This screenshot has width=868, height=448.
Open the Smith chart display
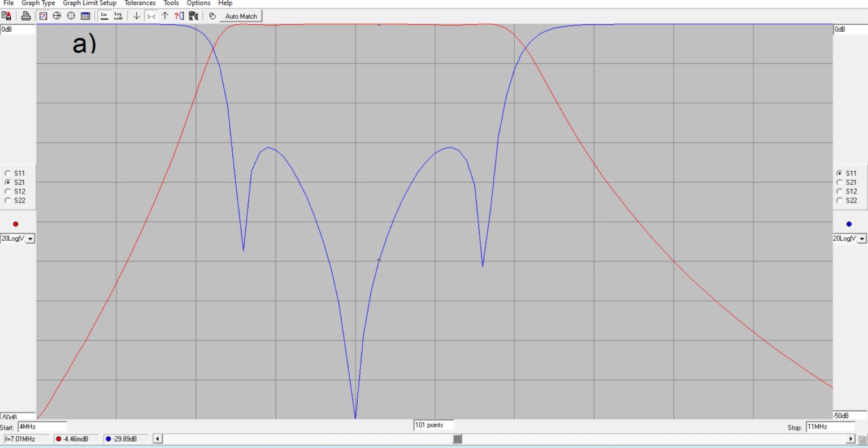[x=57, y=16]
